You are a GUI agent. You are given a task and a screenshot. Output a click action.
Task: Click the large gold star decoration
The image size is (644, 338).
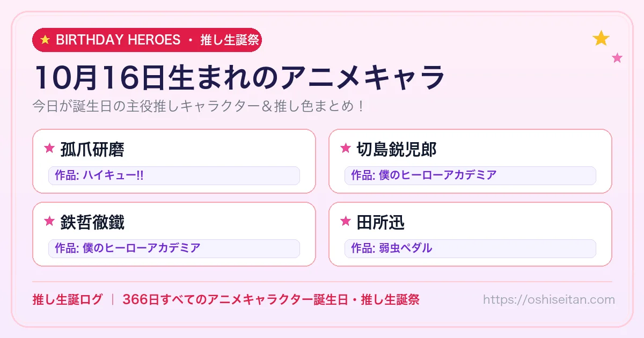(601, 38)
